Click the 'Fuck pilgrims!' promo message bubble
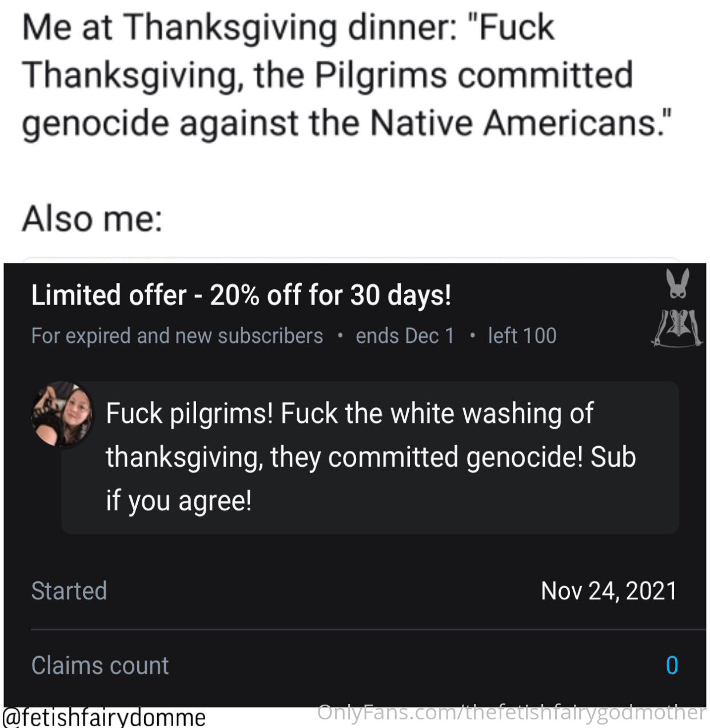This screenshot has width=710, height=728. click(x=370, y=458)
